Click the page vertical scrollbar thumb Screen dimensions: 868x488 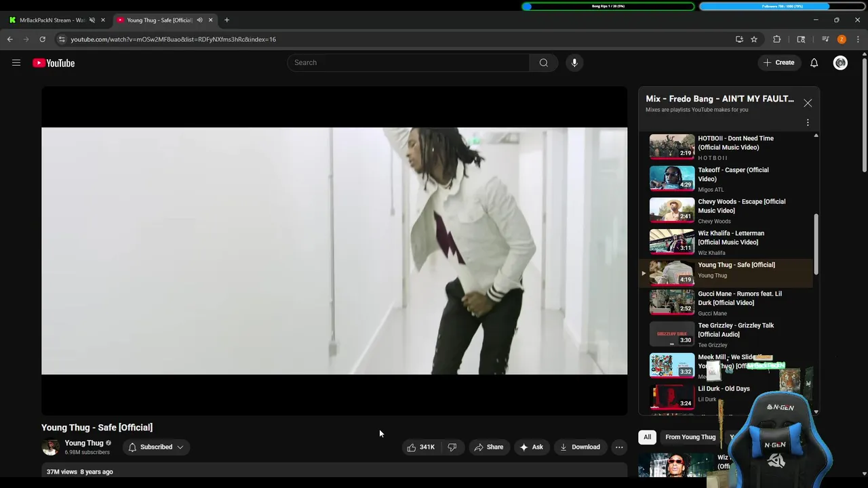(865, 115)
